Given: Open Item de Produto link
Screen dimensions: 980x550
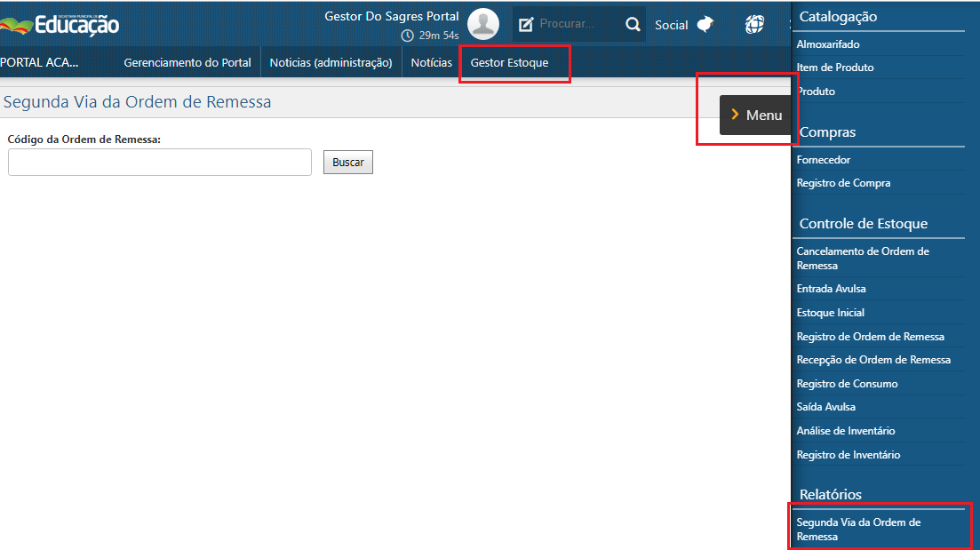Looking at the screenshot, I should 835,68.
